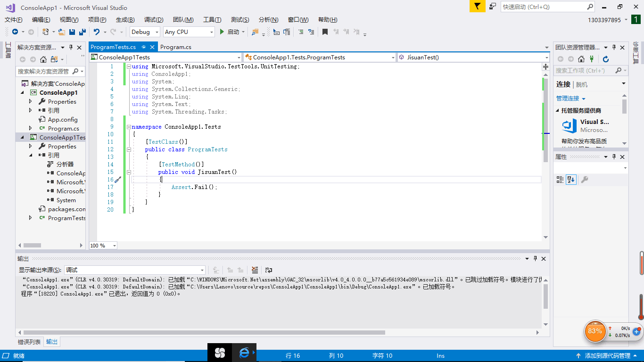Open the 100 % zoom level dropdown

coord(103,246)
